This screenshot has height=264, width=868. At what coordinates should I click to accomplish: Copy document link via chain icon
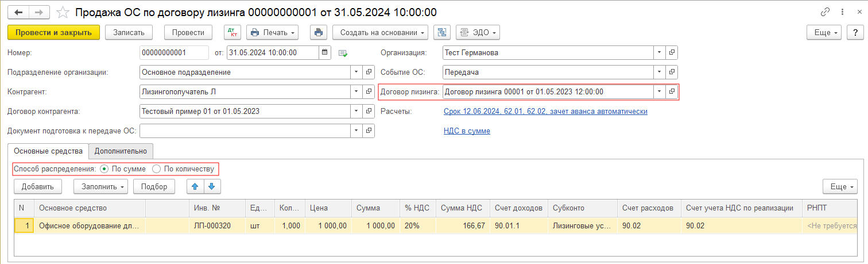point(826,12)
